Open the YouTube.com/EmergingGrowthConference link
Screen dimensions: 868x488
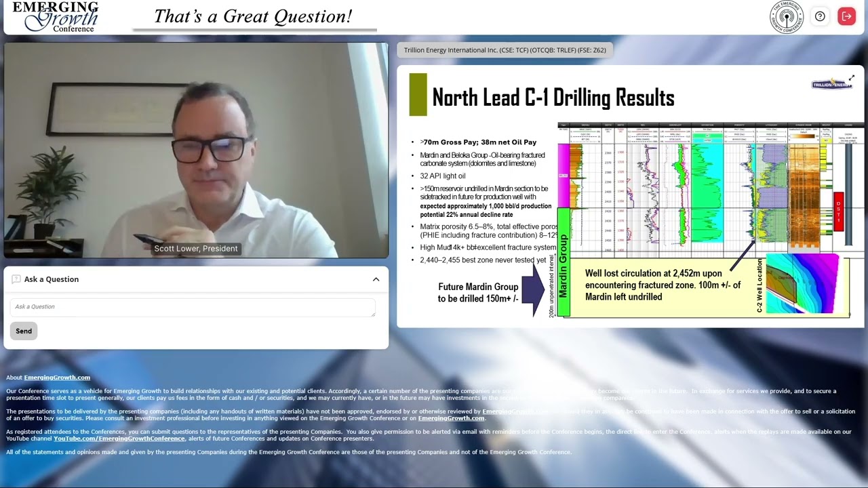click(119, 439)
